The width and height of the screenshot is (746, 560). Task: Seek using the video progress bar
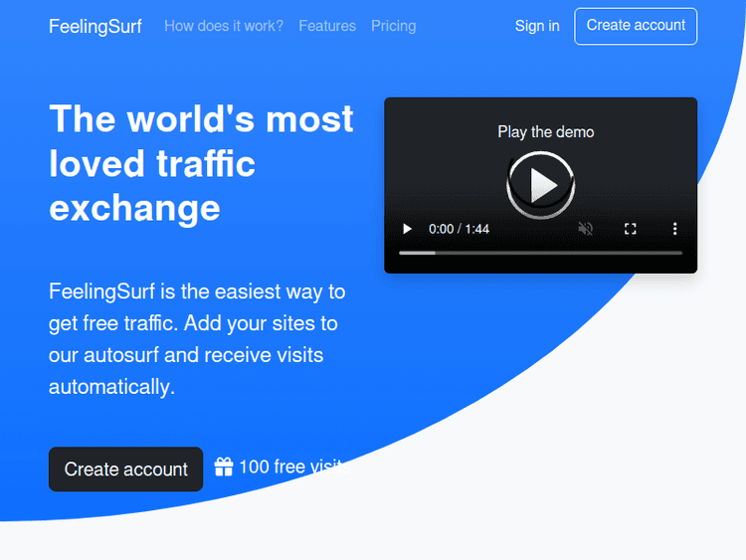[x=540, y=253]
